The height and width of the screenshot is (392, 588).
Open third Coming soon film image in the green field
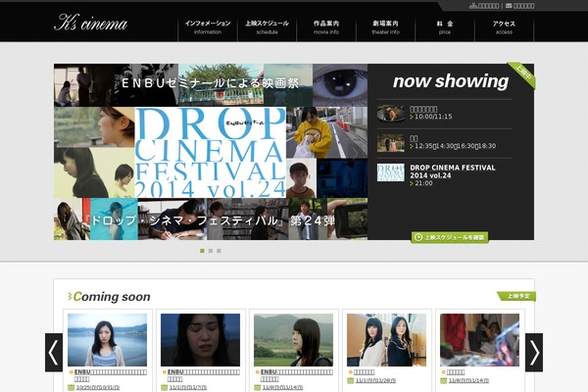tap(293, 340)
